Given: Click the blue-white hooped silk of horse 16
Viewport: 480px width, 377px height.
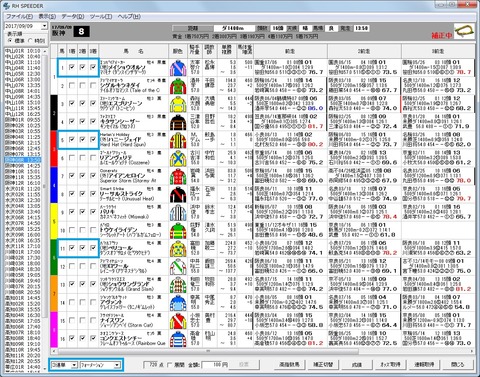Looking at the screenshot, I should tap(178, 338).
